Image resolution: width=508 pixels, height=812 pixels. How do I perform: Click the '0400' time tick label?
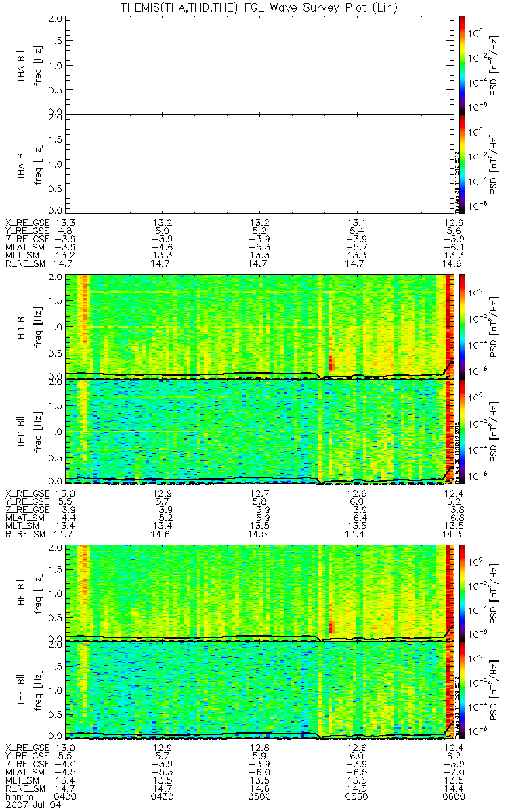66,796
